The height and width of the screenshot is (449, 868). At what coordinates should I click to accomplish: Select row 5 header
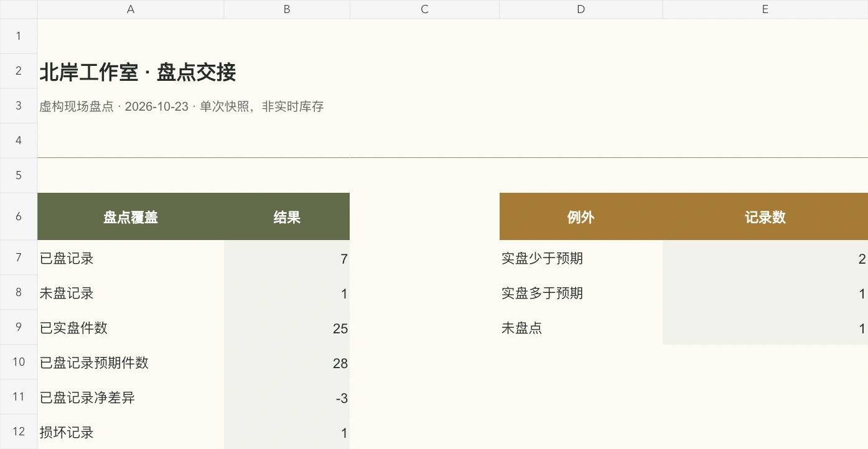(19, 175)
